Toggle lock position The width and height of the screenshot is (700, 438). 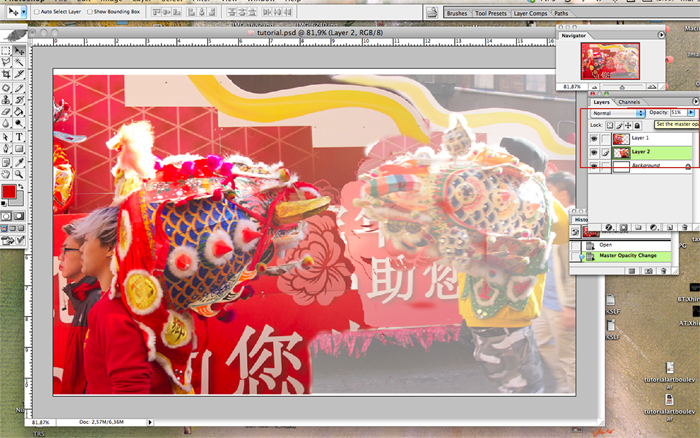628,125
